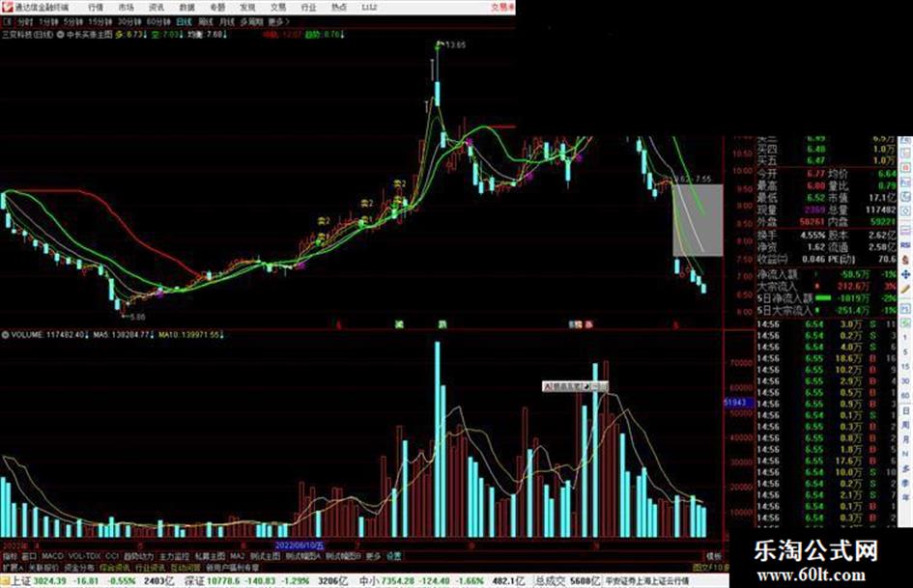913x588 pixels.
Task: Click the 中小 index value in status bar
Action: tap(396, 581)
